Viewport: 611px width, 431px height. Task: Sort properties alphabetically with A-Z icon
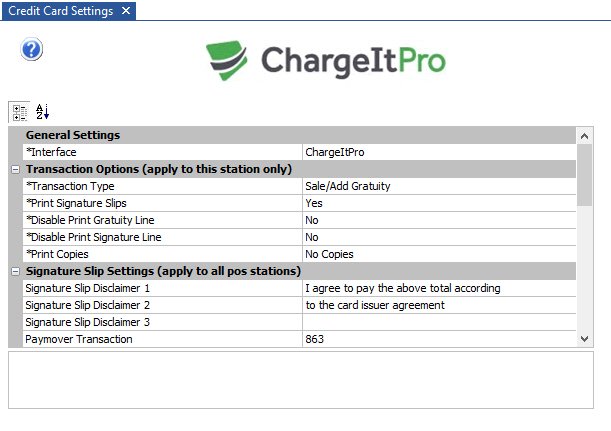pyautogui.click(x=42, y=111)
